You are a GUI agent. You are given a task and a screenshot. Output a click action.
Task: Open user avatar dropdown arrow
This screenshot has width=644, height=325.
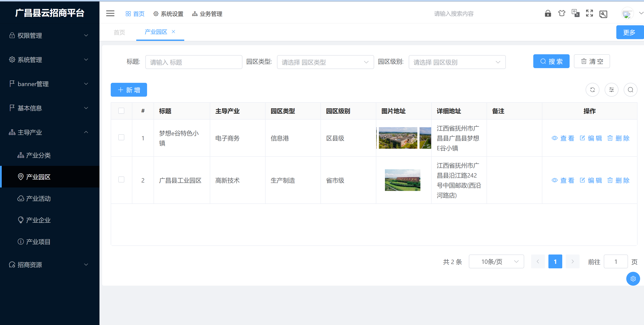(x=641, y=13)
